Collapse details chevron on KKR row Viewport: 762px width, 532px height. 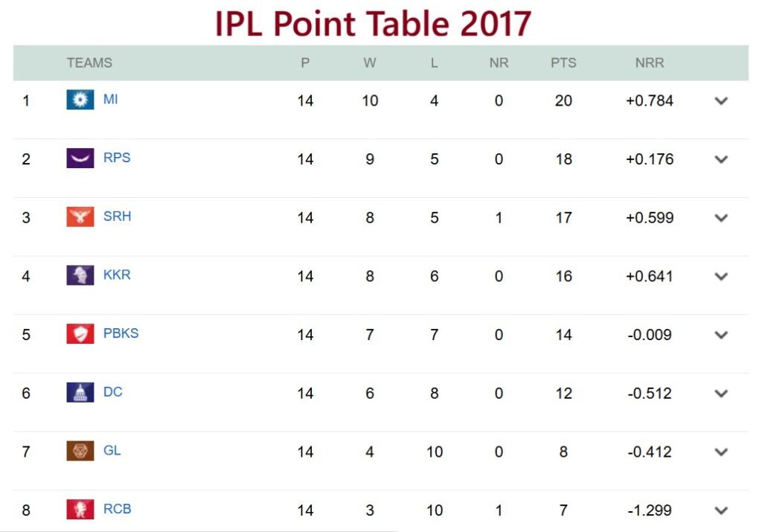[x=720, y=276]
